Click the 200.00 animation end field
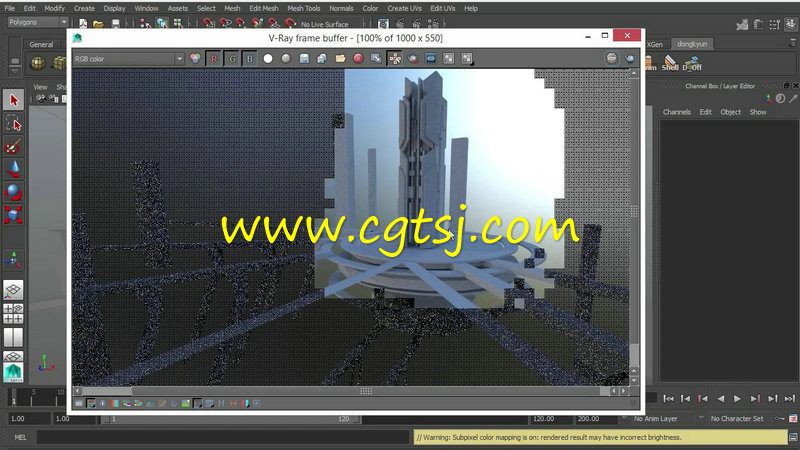800x450 pixels. pyautogui.click(x=595, y=418)
